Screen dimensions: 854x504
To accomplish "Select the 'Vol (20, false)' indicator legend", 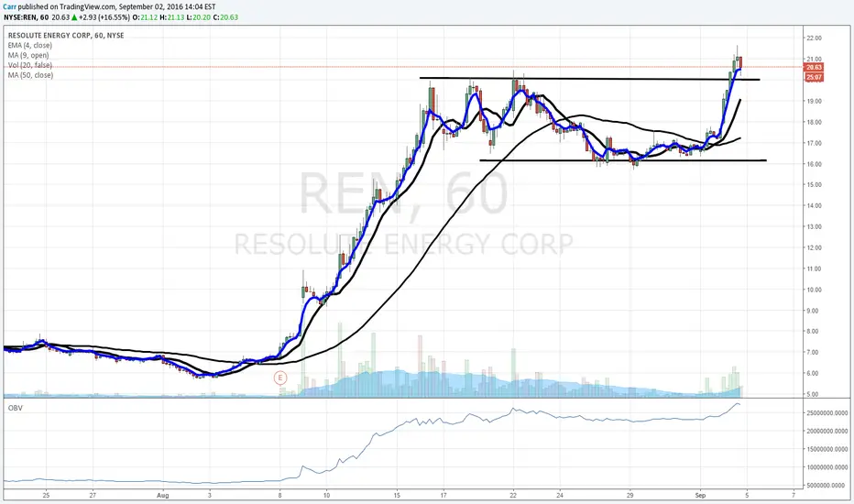I will [x=30, y=65].
